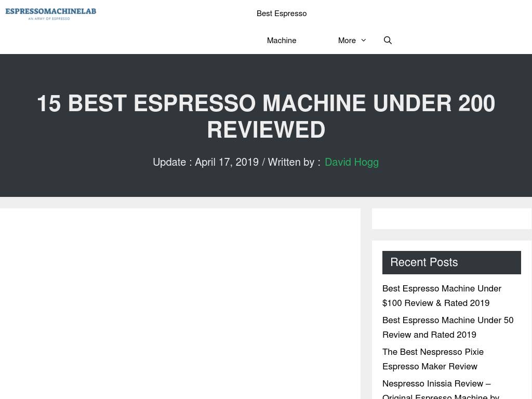532x399 pixels.
Task: Visit the David Hogg author link
Action: [351, 162]
